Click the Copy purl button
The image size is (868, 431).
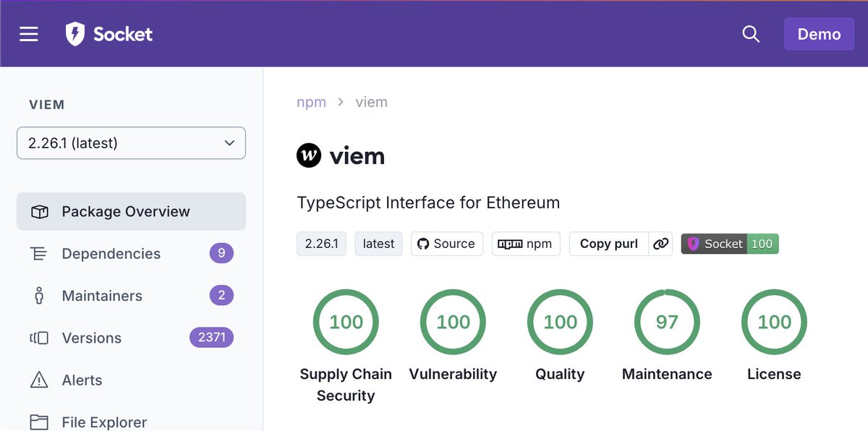(x=609, y=244)
